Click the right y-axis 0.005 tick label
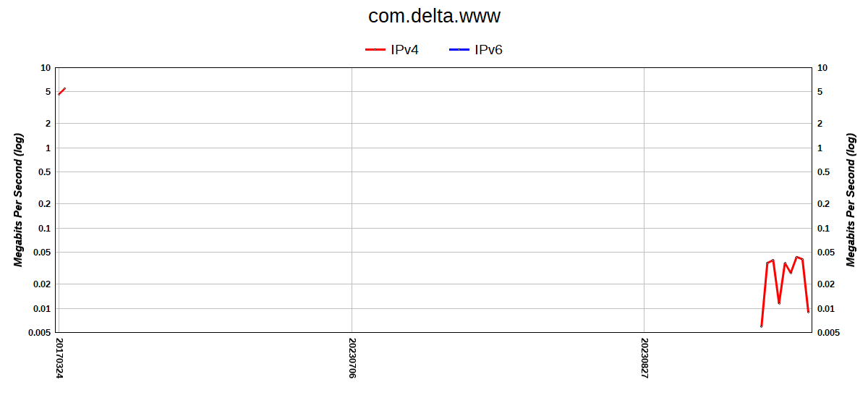 point(827,333)
